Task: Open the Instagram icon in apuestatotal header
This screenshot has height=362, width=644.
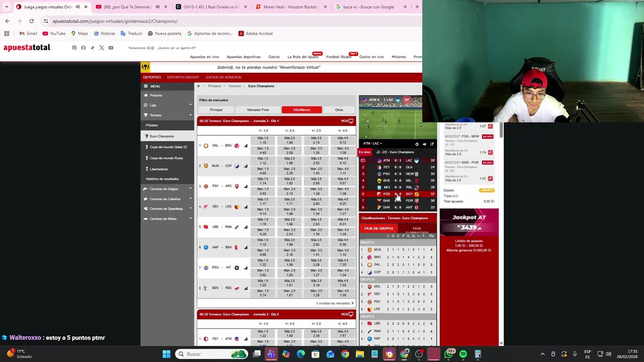Action: [x=74, y=48]
